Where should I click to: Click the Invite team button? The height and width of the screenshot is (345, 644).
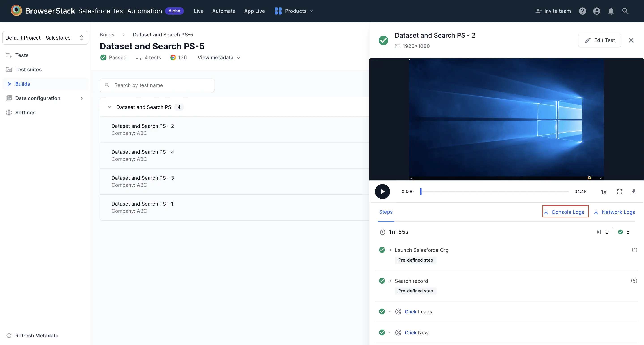(x=553, y=11)
